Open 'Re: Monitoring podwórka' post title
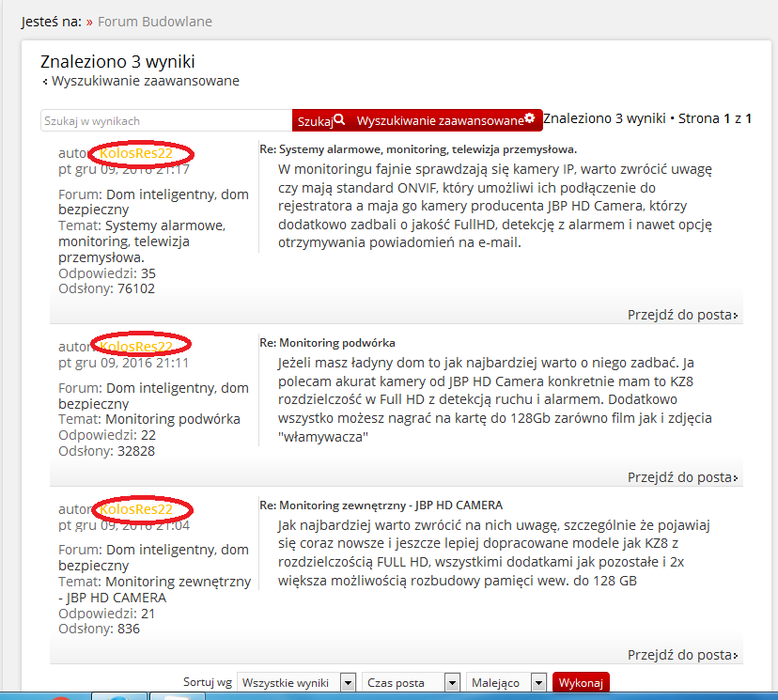Image resolution: width=778 pixels, height=700 pixels. [327, 343]
